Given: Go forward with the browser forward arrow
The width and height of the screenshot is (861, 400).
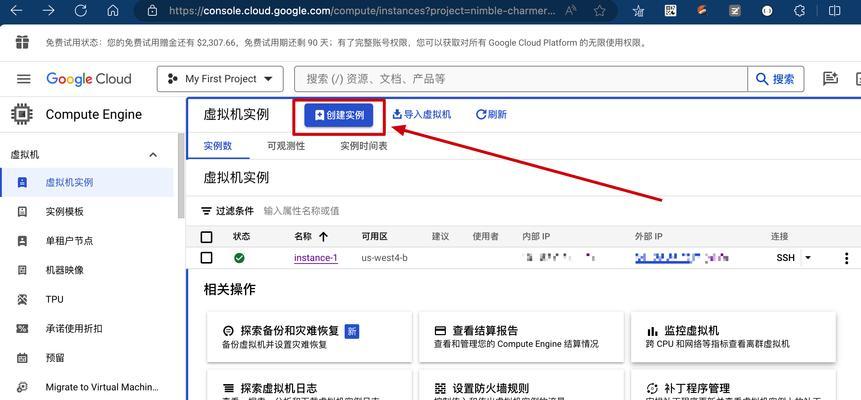Looking at the screenshot, I should point(48,10).
